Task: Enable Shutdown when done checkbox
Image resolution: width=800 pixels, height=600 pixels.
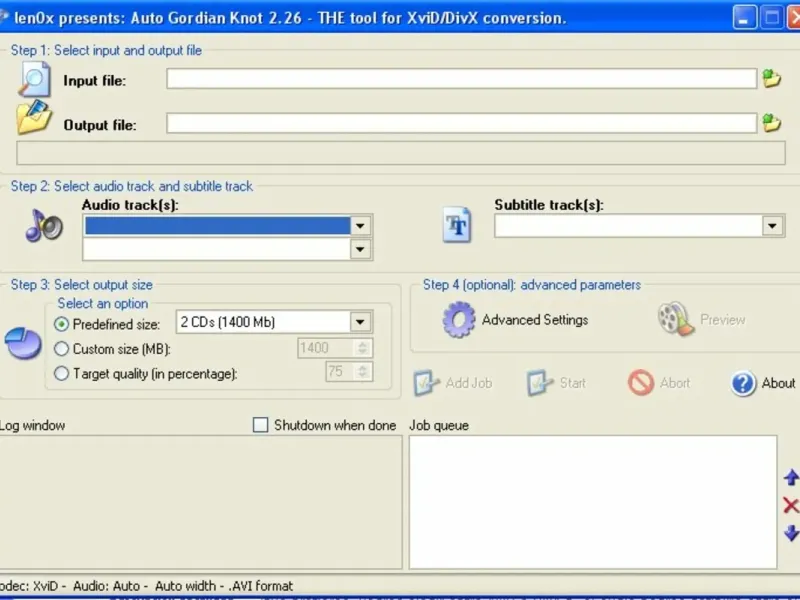Action: coord(260,425)
